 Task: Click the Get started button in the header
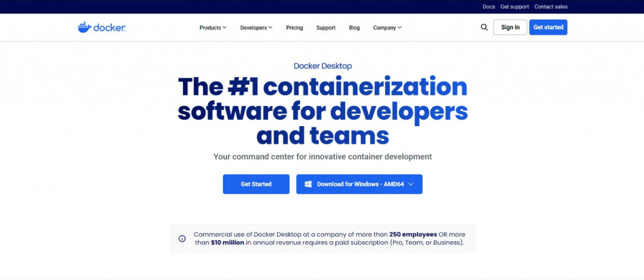[x=548, y=28]
